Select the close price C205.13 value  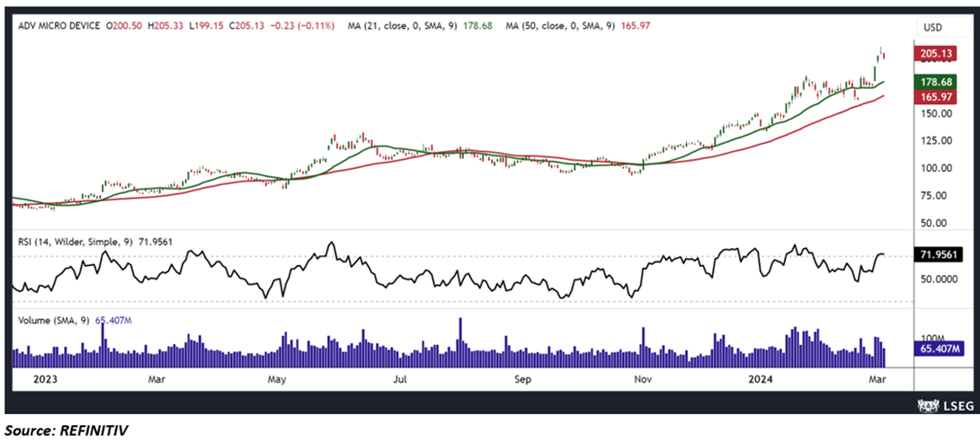(x=246, y=26)
